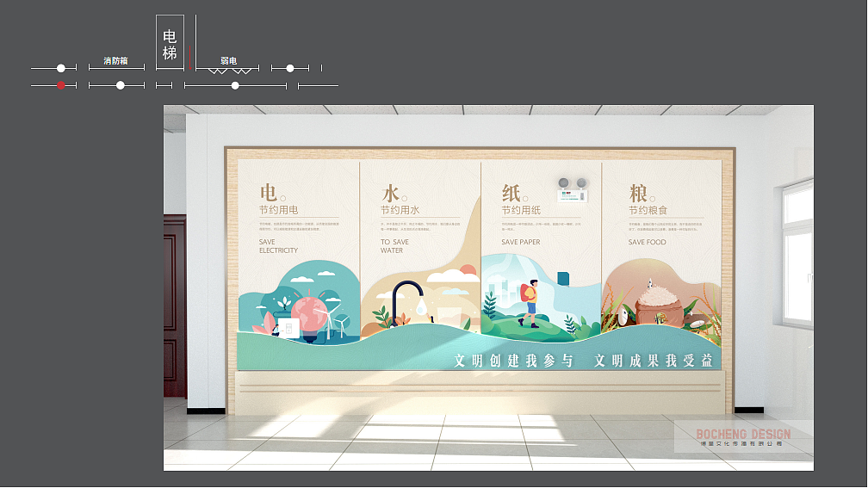Click the emergency light fixture on the wall
The width and height of the screenshot is (868, 488).
(x=573, y=189)
